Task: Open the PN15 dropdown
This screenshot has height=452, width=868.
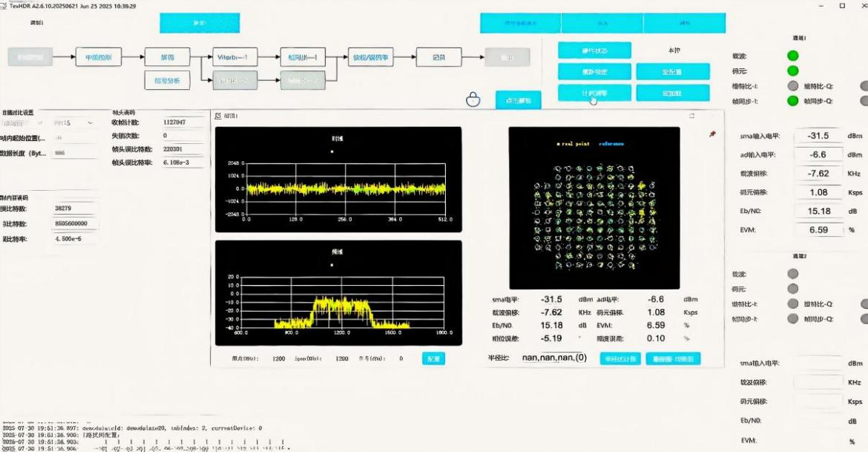Action: (74, 122)
